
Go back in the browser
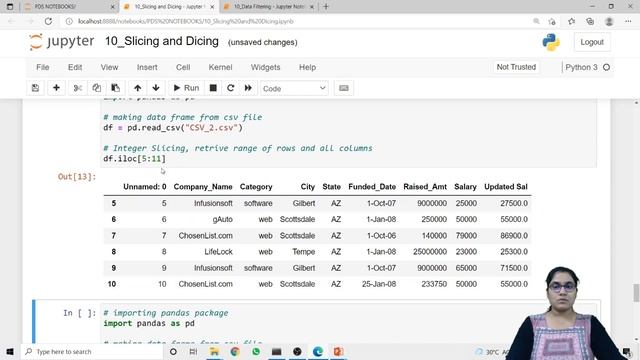pyautogui.click(x=11, y=21)
